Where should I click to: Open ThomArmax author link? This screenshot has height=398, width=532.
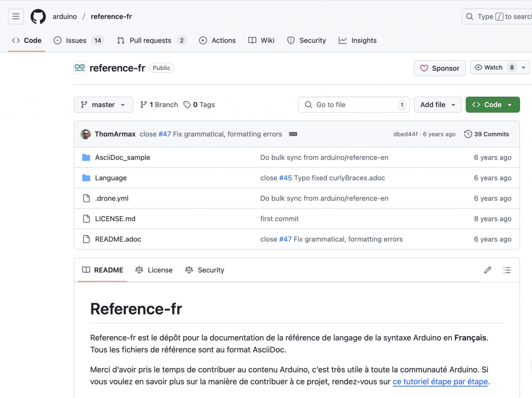point(115,134)
